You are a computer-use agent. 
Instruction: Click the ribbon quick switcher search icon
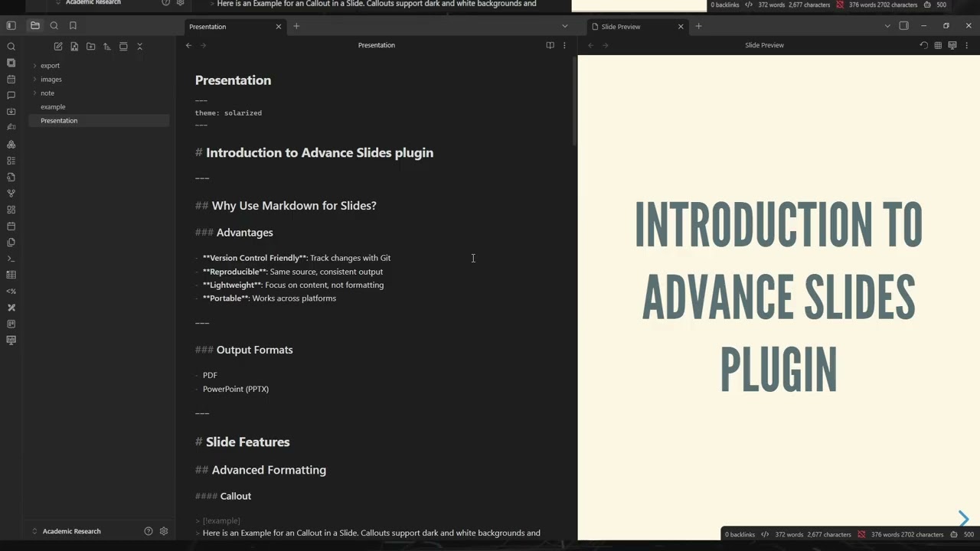click(x=11, y=47)
